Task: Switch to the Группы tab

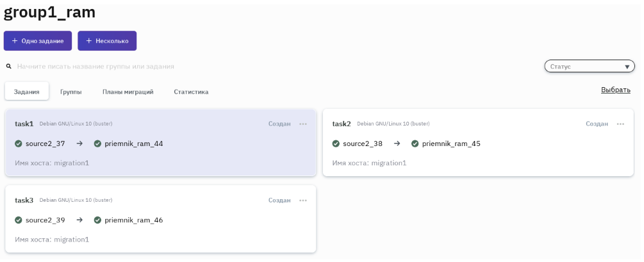Action: click(x=71, y=92)
